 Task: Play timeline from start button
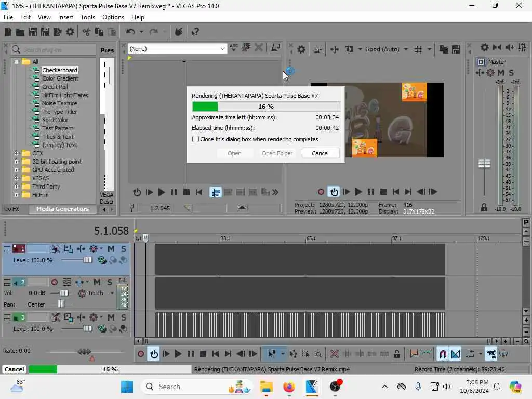[x=166, y=354]
